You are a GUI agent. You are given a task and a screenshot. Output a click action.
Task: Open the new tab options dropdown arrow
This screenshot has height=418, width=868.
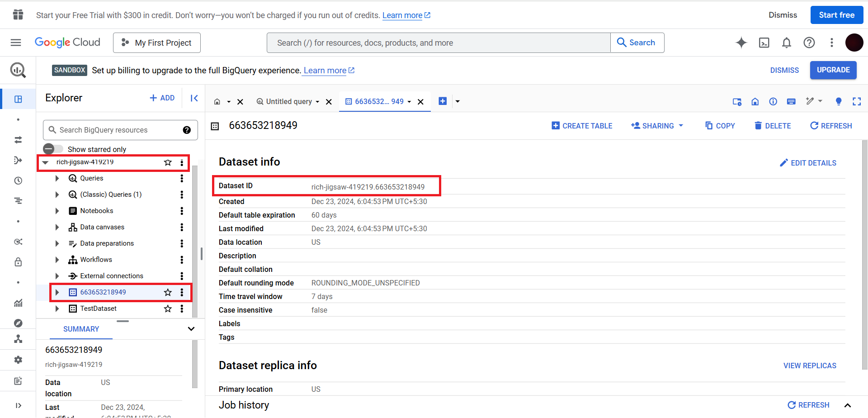click(458, 101)
